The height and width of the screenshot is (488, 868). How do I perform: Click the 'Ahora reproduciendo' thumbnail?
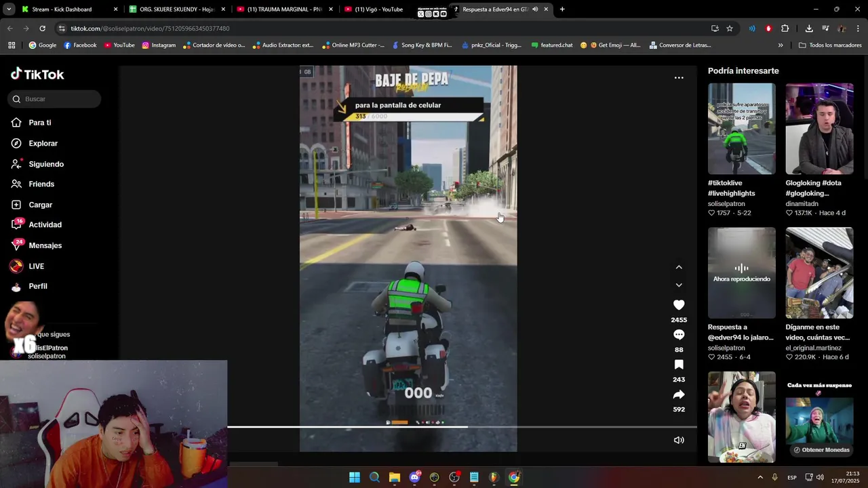742,273
